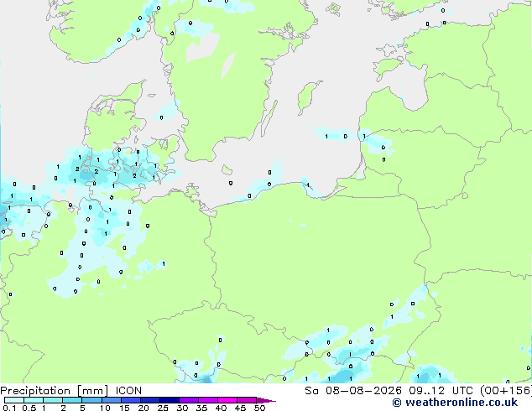Pick the 45–50 mm legend swatch
The image size is (532, 411).
[247, 400]
